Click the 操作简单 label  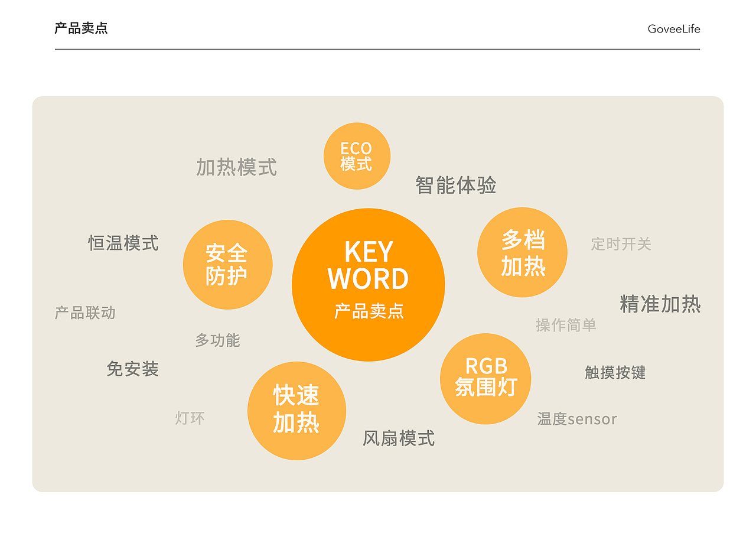[566, 325]
